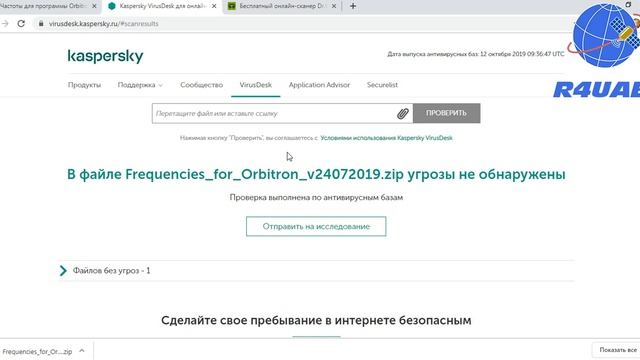The height and width of the screenshot is (360, 640).
Task: Click the paperclip attach file icon
Action: pos(402,113)
